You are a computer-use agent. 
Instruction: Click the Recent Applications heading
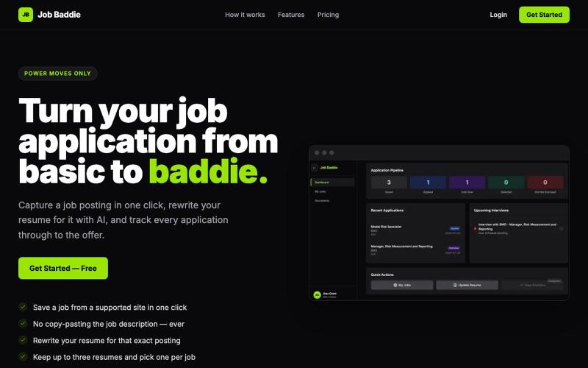[387, 210]
